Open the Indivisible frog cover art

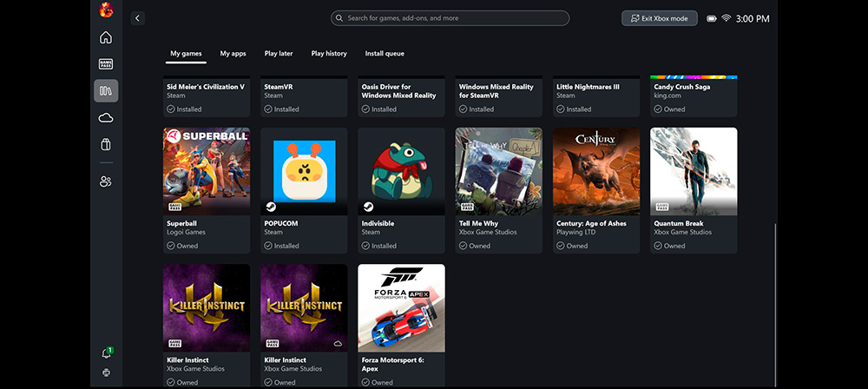click(x=401, y=171)
